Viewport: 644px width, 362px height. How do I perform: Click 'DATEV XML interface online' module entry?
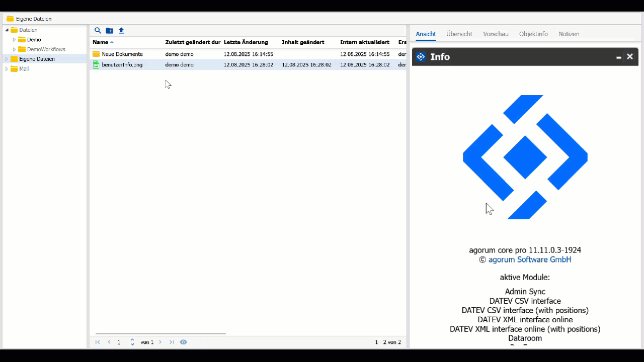click(x=525, y=320)
